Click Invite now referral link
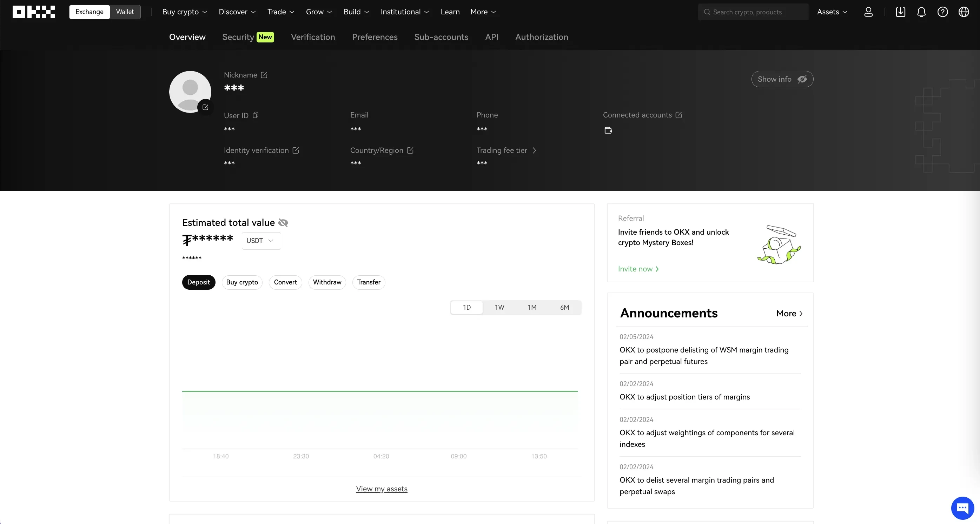980x524 pixels. (638, 269)
